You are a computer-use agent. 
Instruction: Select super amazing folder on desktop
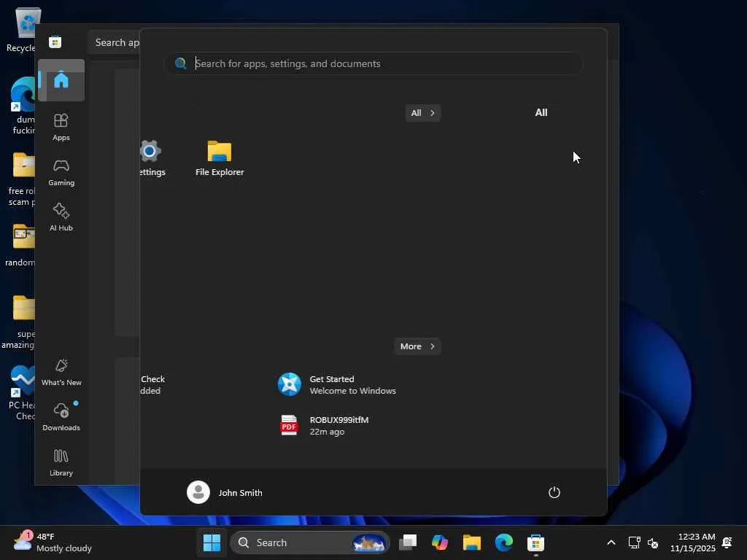[19, 322]
